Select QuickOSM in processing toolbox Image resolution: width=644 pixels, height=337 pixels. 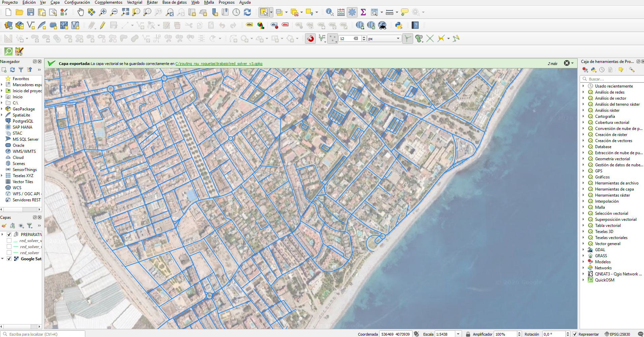pos(605,280)
